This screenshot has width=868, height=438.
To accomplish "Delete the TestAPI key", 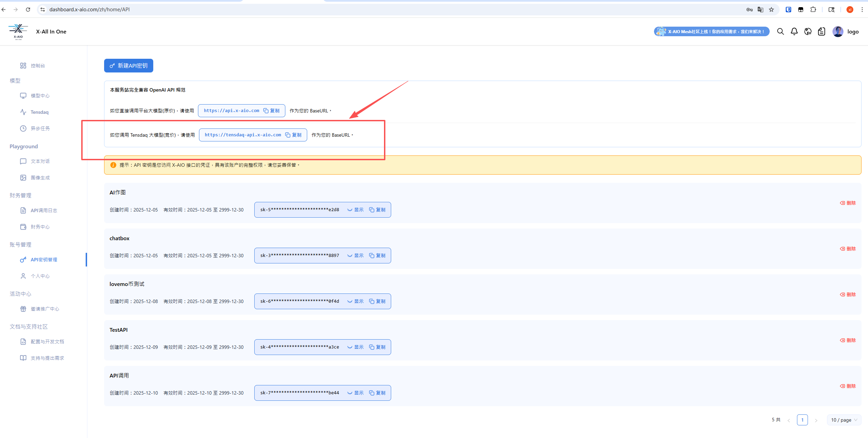I will tap(848, 340).
